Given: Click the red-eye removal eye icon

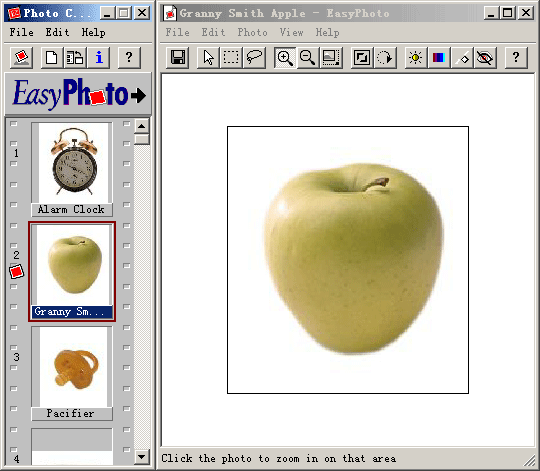Looking at the screenshot, I should [485, 57].
